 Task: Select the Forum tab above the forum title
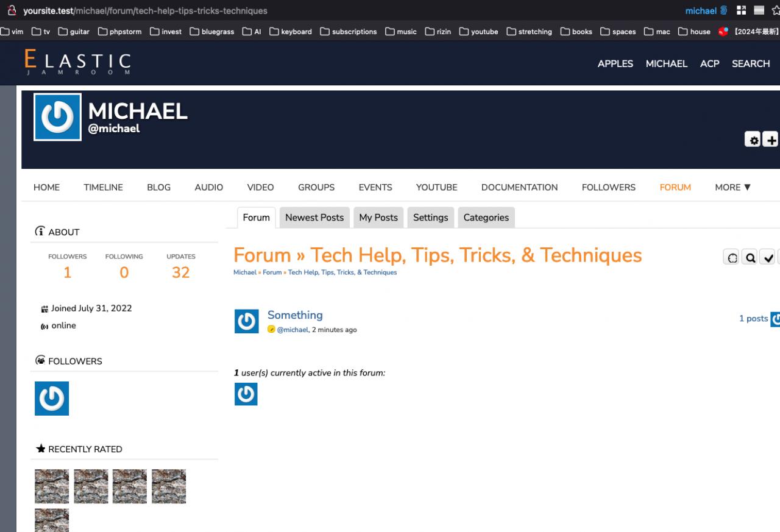256,218
